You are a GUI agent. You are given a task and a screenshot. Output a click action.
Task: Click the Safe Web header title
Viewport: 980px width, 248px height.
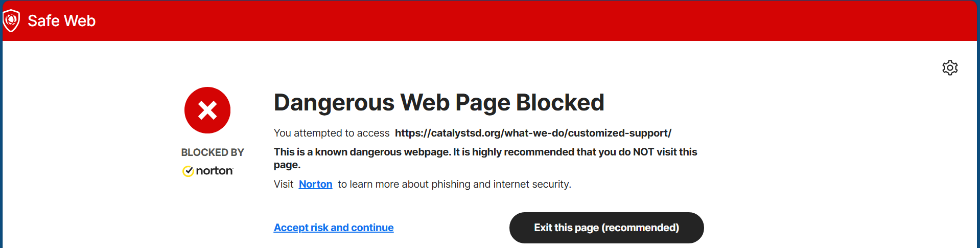coord(61,20)
